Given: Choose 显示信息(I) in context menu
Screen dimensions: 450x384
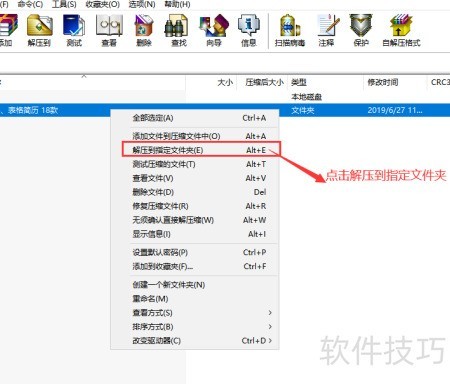Looking at the screenshot, I should coord(195,234).
